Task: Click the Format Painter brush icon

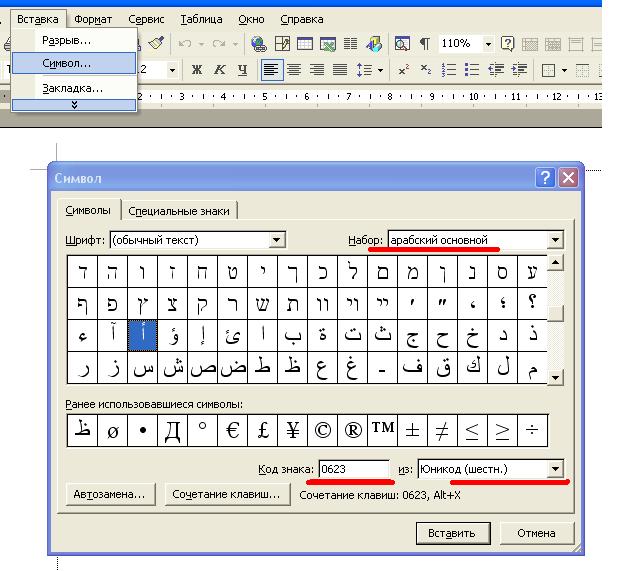Action: 156,43
